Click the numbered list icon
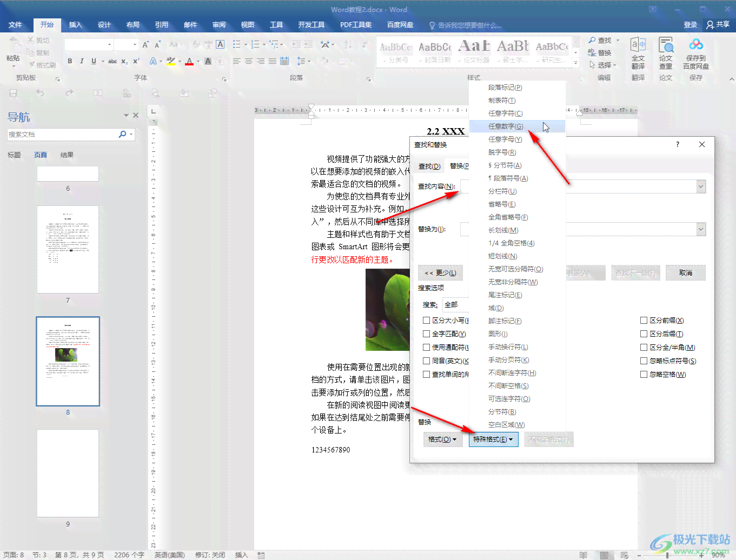Screen dimensions: 736x560 (255, 44)
